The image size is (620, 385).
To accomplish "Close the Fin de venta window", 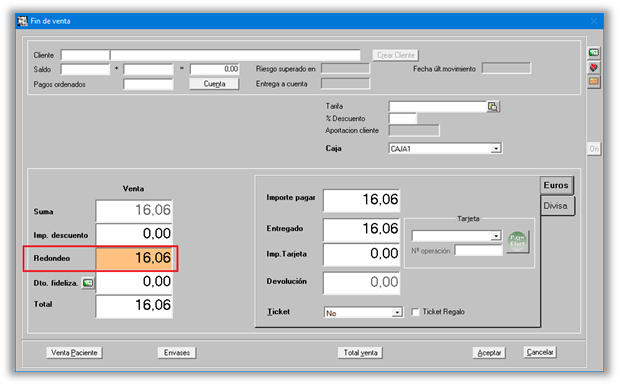I will coord(594,21).
